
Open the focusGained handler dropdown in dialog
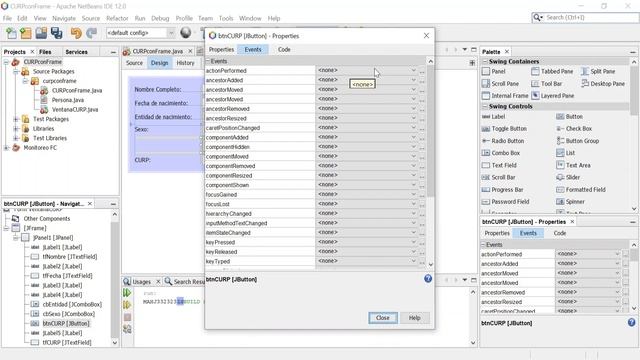pyautogui.click(x=413, y=194)
